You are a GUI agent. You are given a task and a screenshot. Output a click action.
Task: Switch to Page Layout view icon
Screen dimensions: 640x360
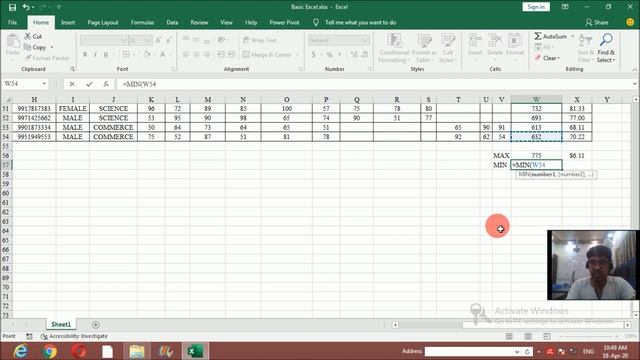[528, 336]
